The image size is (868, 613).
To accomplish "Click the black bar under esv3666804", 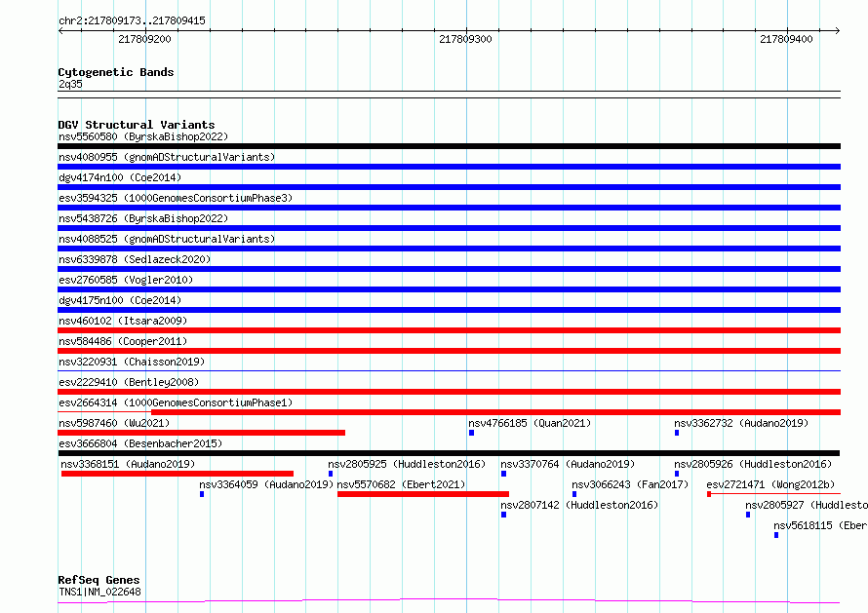I will pyautogui.click(x=449, y=453).
